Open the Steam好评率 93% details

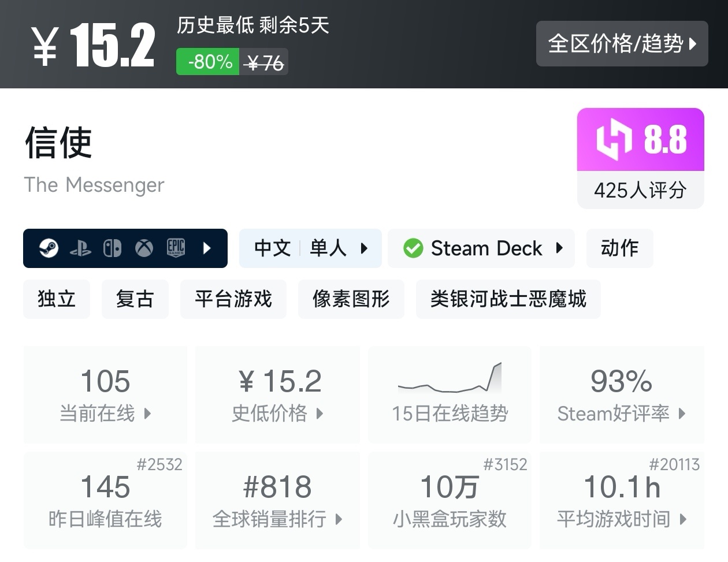(622, 394)
